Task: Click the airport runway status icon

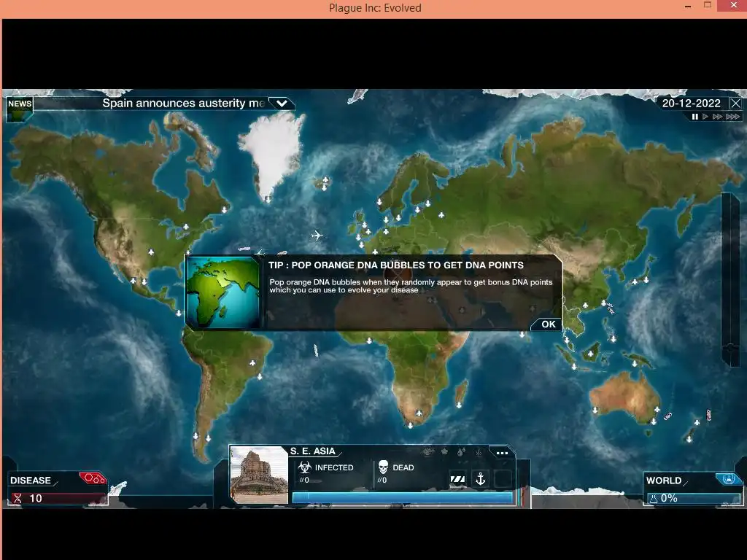Action: click(458, 479)
